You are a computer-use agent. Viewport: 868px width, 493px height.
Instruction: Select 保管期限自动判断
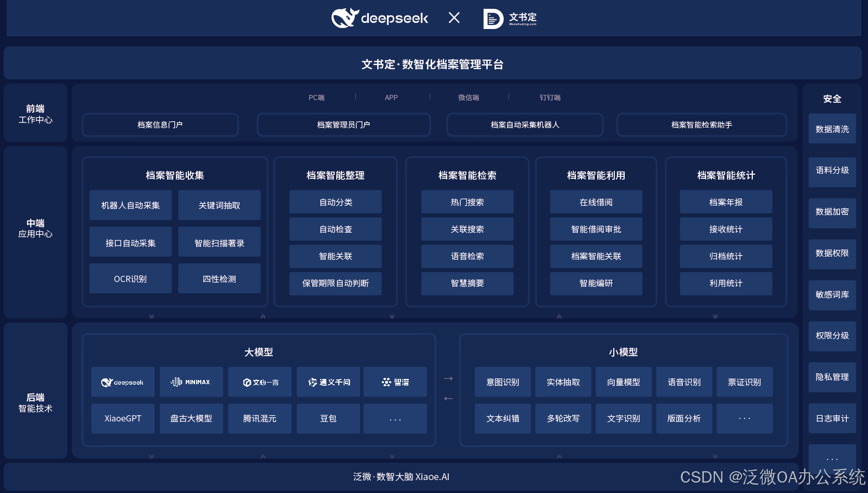coord(336,284)
